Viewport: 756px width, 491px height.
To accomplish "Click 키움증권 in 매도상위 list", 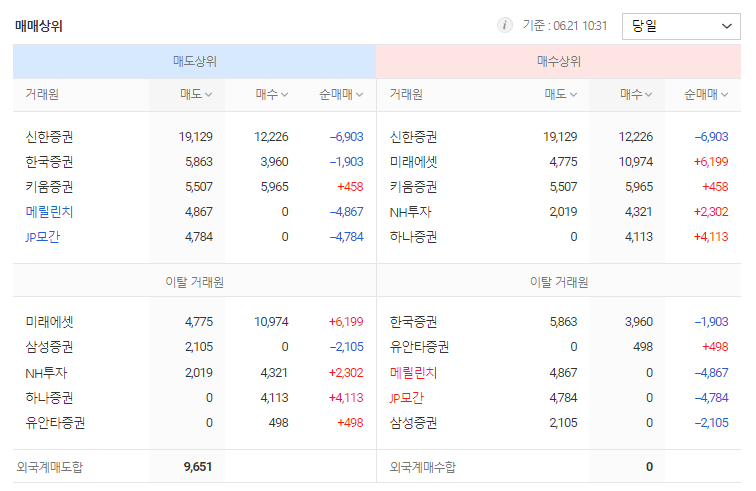I will point(49,187).
